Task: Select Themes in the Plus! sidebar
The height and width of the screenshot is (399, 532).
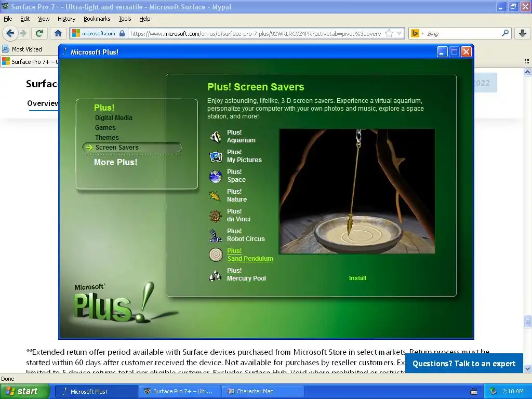Action: pos(107,137)
